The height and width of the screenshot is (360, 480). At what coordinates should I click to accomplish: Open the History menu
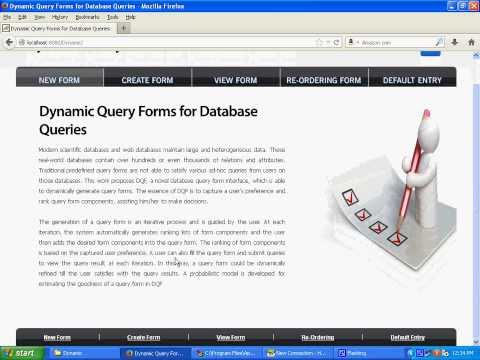point(60,17)
